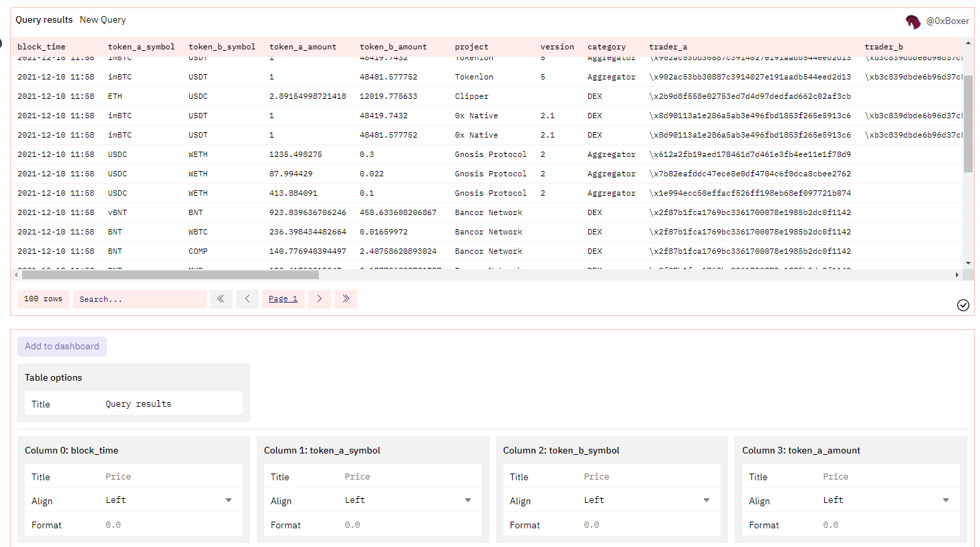Select the 458.633608206867 amount cell
980x547 pixels.
tap(398, 212)
